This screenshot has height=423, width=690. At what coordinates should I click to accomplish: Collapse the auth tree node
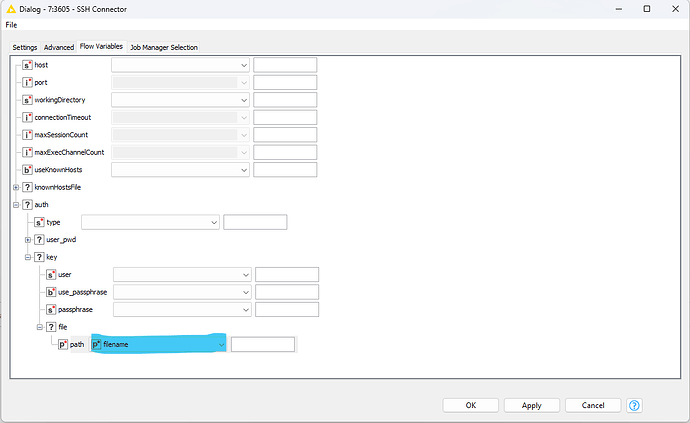pyautogui.click(x=16, y=205)
